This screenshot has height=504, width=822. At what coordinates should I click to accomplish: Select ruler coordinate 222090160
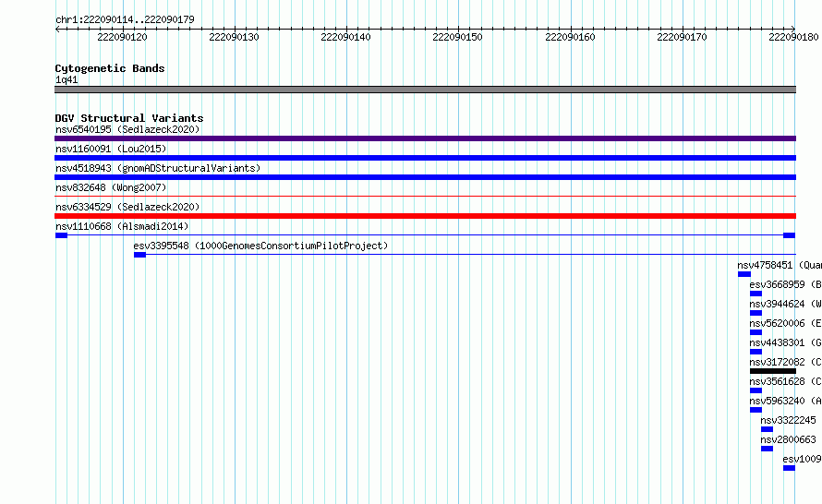pyautogui.click(x=570, y=37)
